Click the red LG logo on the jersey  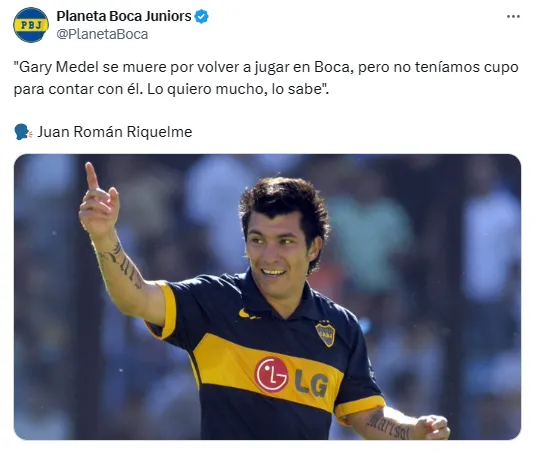pyautogui.click(x=271, y=375)
